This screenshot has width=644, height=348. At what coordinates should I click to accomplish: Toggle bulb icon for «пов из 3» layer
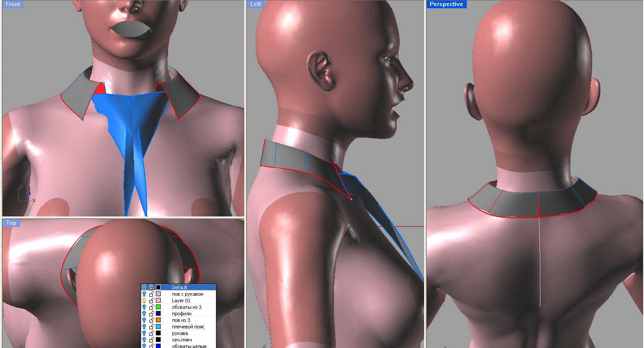coord(144,320)
